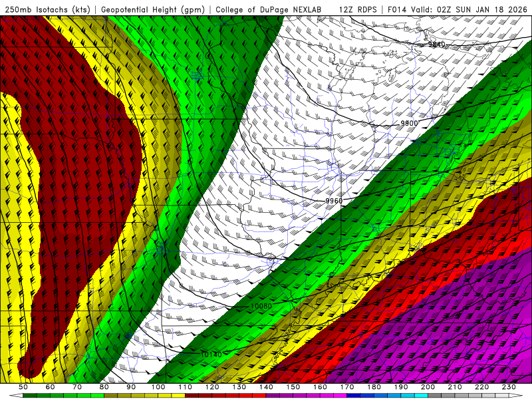
Task: Click the darkest blue swatch under the 170 label
Action: [354, 396]
